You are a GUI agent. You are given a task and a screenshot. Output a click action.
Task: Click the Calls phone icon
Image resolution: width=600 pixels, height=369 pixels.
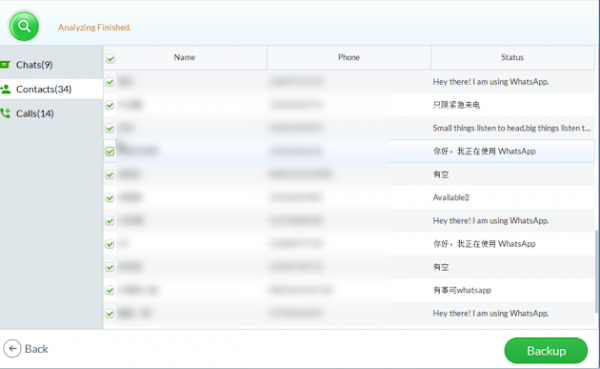5,113
